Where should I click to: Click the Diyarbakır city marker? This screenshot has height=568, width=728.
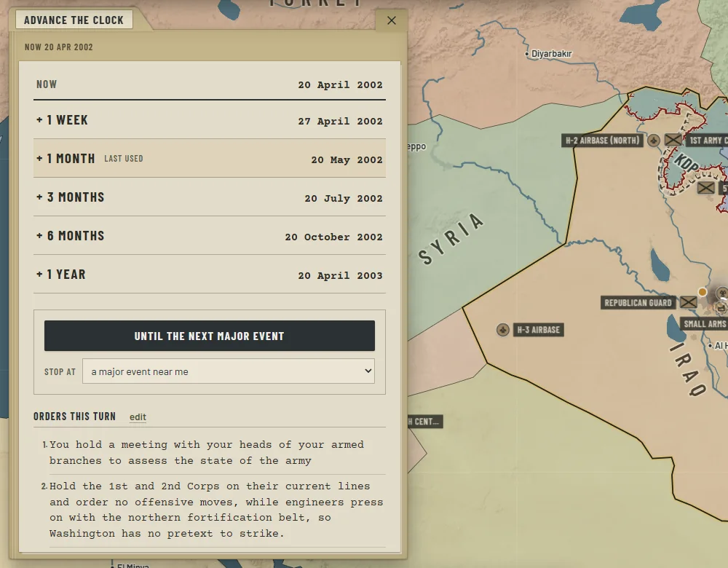point(527,54)
